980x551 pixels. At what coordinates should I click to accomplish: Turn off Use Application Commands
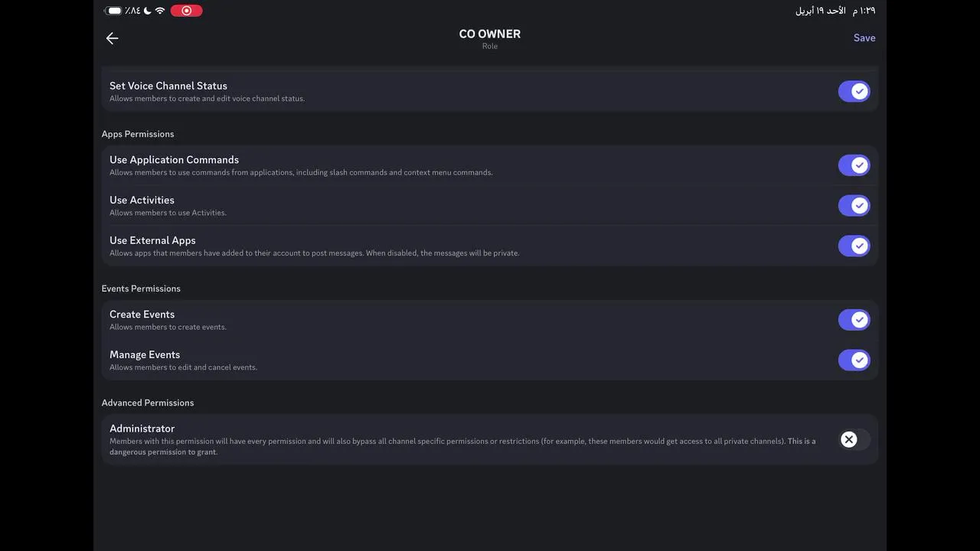click(x=854, y=165)
